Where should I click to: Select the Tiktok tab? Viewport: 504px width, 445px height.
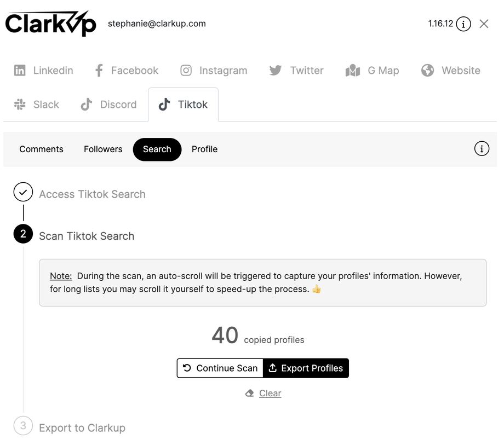coord(183,105)
